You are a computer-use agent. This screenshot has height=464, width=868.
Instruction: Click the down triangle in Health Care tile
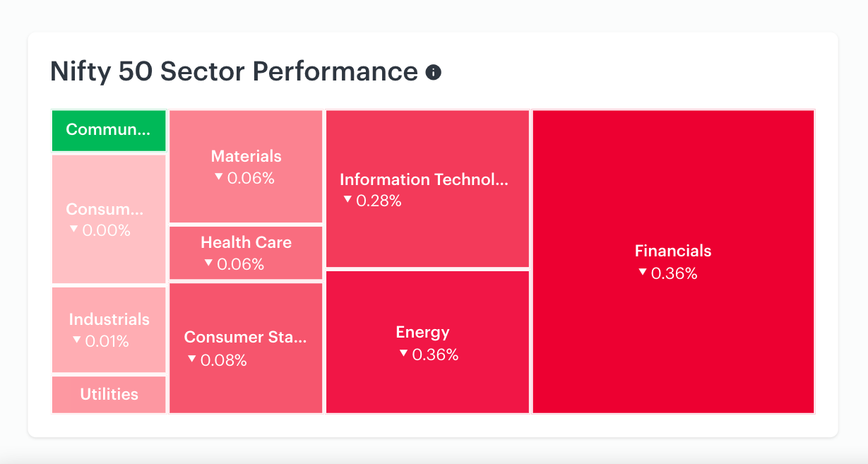208,263
